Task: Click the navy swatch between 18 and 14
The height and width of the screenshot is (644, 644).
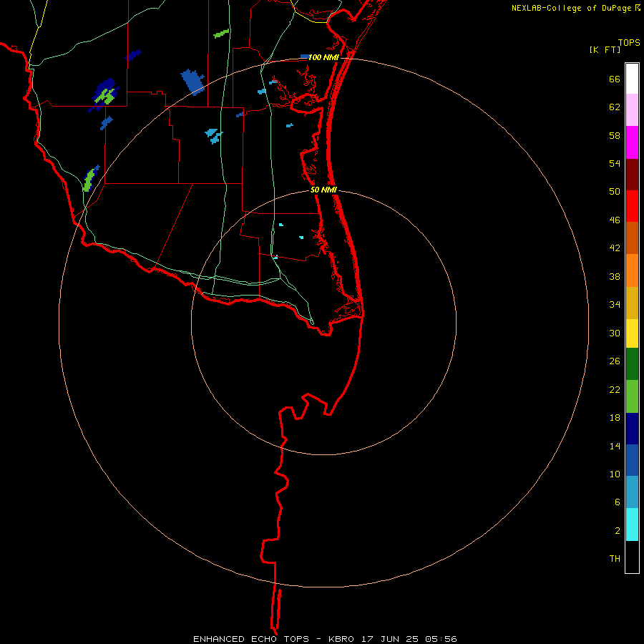Action: tap(632, 429)
